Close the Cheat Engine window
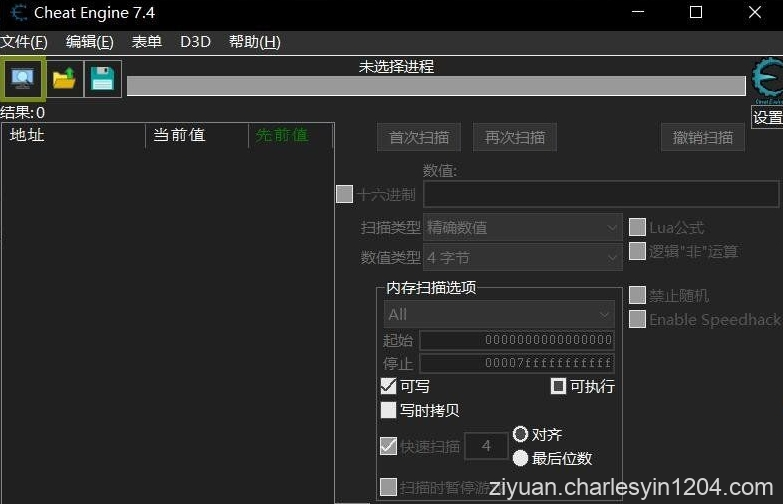This screenshot has height=504, width=783. [755, 12]
